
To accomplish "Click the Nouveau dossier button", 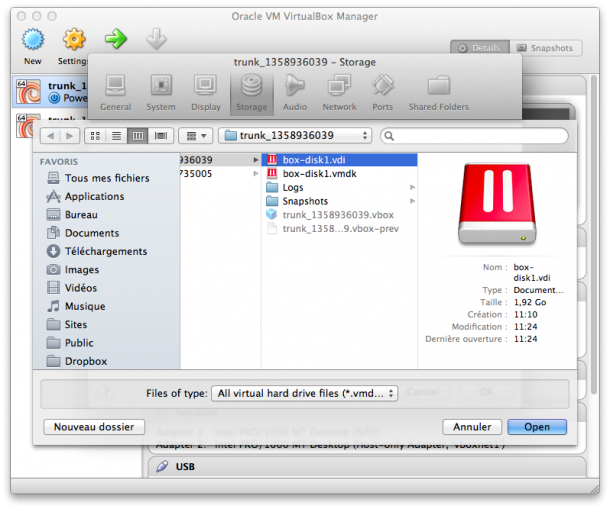I will pyautogui.click(x=94, y=427).
